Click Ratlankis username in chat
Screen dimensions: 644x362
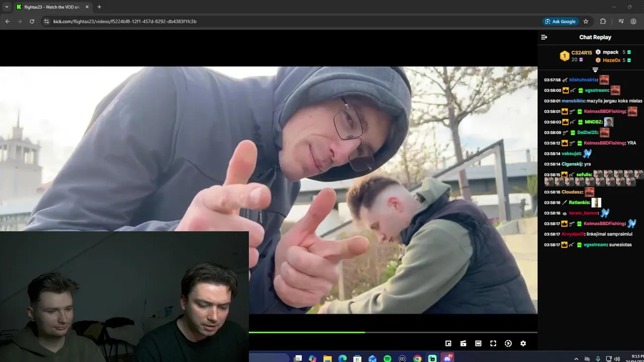[x=579, y=203]
